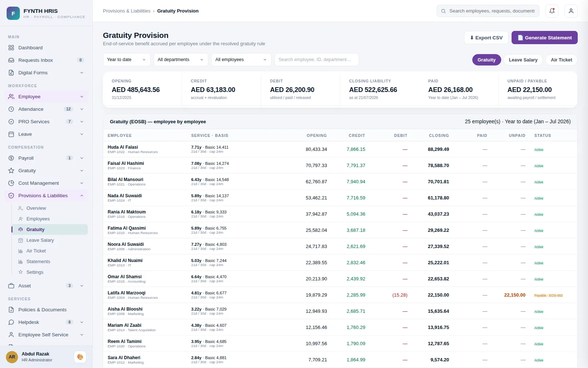Select the Gratuity pill tab
Screen dimensions: 588x368
[x=487, y=60]
